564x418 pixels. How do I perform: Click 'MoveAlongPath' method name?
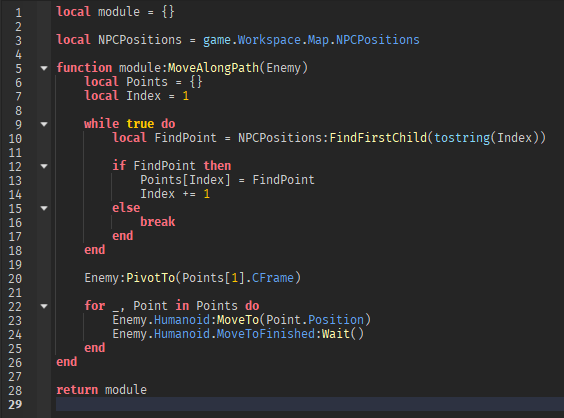point(213,68)
